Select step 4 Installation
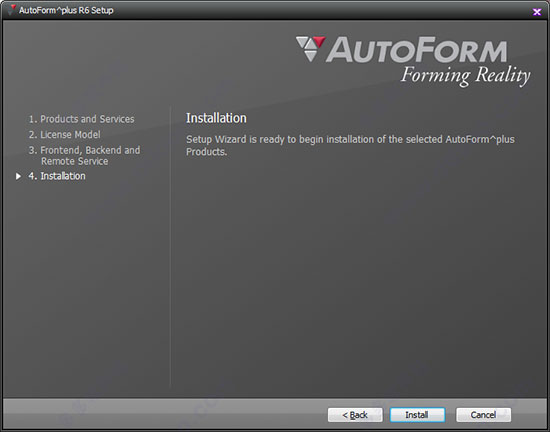Viewport: 550px width, 432px height. (x=57, y=176)
